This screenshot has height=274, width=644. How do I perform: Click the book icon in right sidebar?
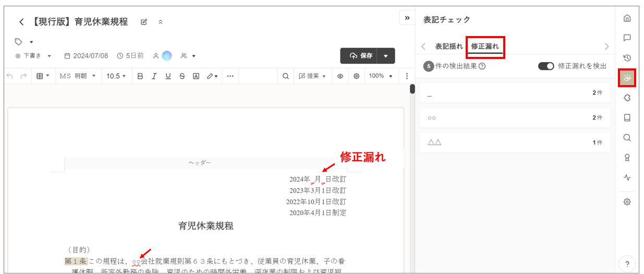tap(627, 118)
